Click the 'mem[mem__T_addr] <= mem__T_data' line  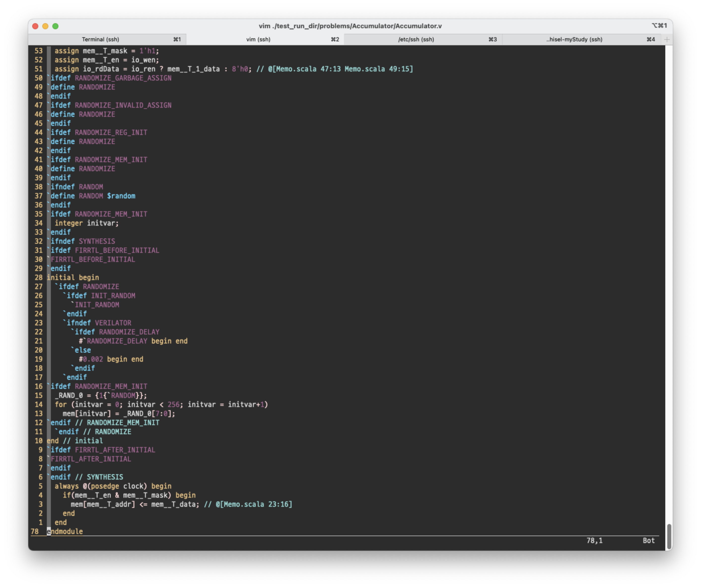pyautogui.click(x=181, y=504)
